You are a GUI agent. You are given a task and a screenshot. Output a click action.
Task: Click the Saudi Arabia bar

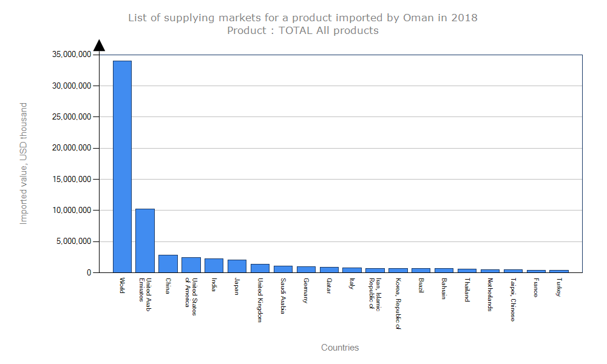(x=283, y=269)
